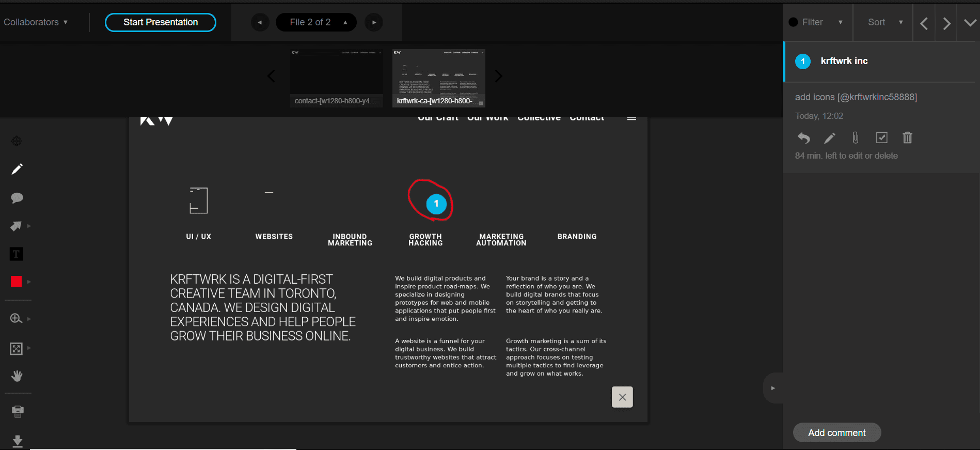
Task: Open the contact-[w1280-h800 thumbnail
Action: point(336,78)
